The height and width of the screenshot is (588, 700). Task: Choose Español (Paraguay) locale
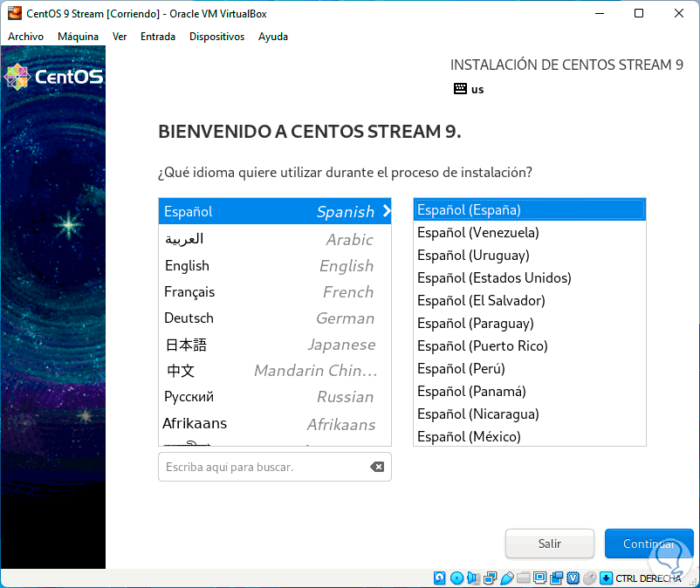click(530, 323)
